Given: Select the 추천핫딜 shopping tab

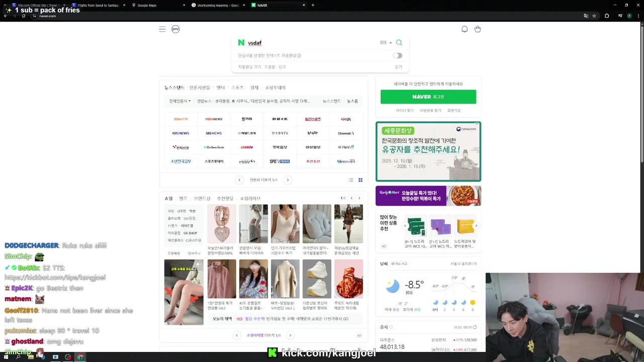Looking at the screenshot, I should point(225,199).
